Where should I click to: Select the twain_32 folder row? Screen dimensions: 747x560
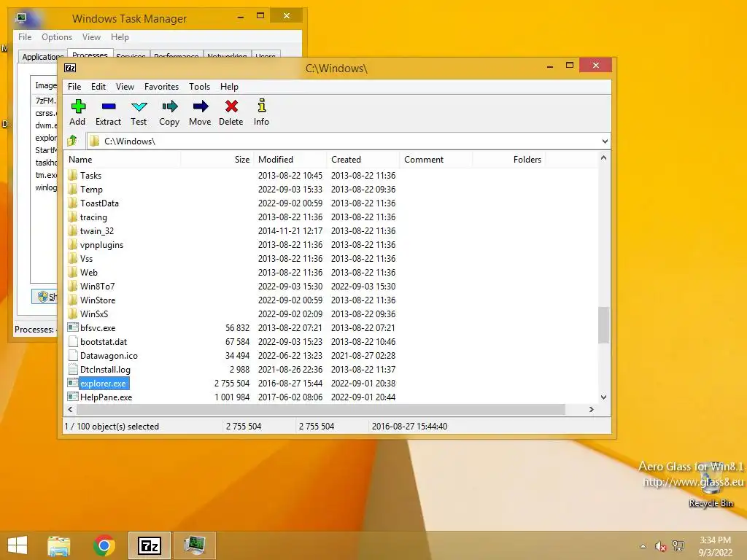pyautogui.click(x=332, y=231)
